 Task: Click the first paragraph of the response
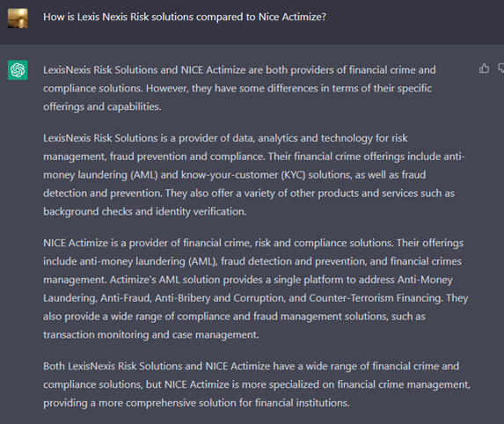click(239, 88)
